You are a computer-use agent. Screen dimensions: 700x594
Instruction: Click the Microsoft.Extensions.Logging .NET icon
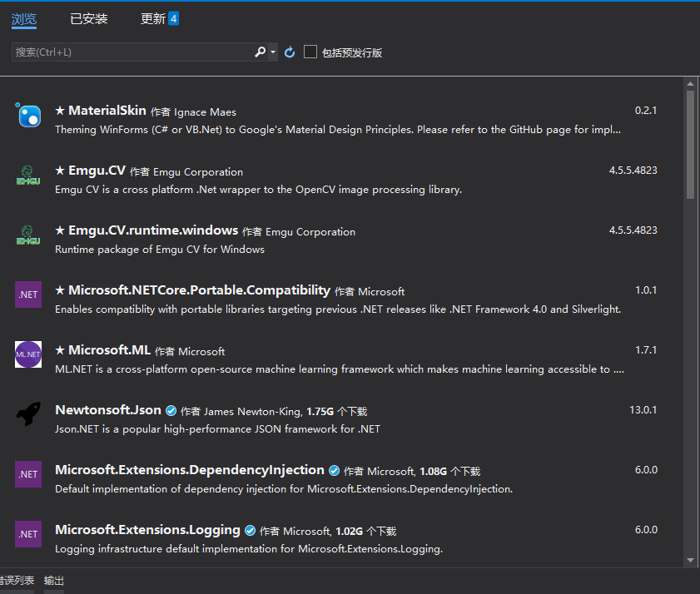pyautogui.click(x=28, y=534)
